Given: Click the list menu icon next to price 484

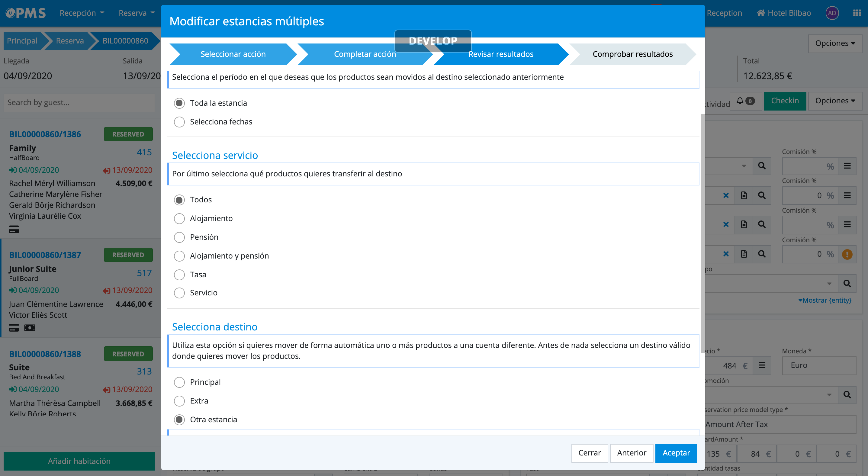Looking at the screenshot, I should [762, 365].
